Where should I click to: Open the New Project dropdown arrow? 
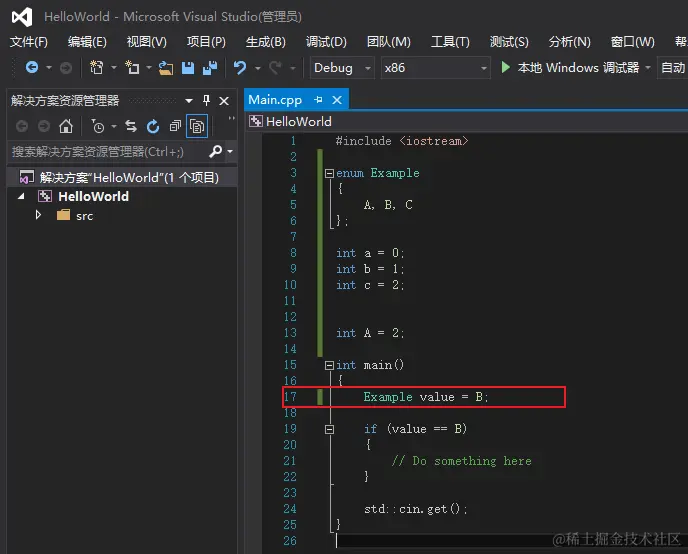[114, 68]
